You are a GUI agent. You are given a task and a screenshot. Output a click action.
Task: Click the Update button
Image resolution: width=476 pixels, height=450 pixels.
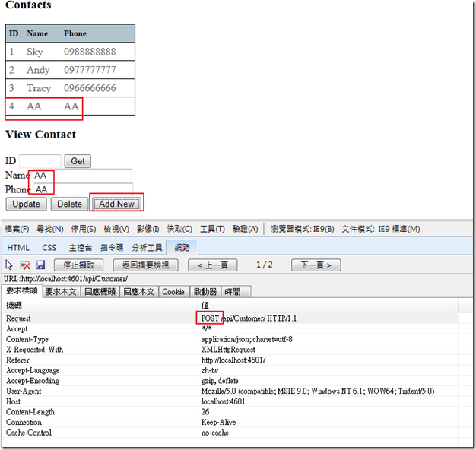coord(26,204)
